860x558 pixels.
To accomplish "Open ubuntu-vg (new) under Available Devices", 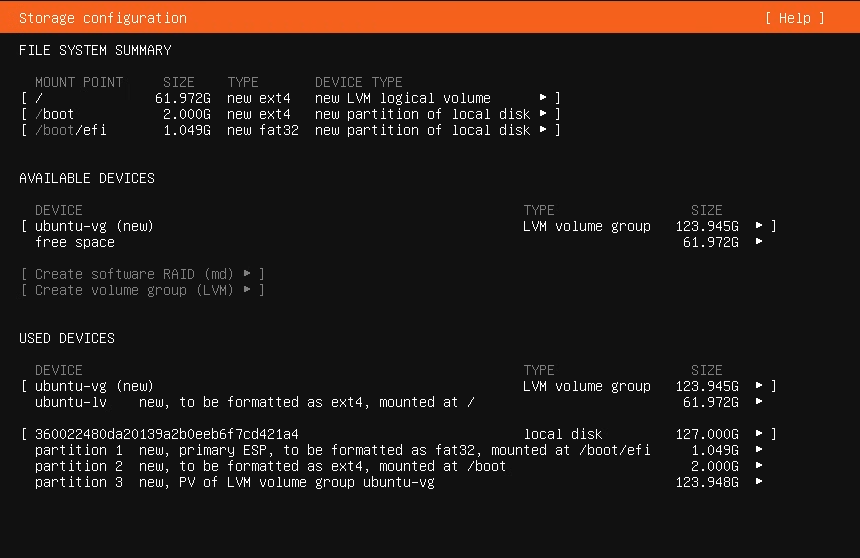I will (399, 226).
